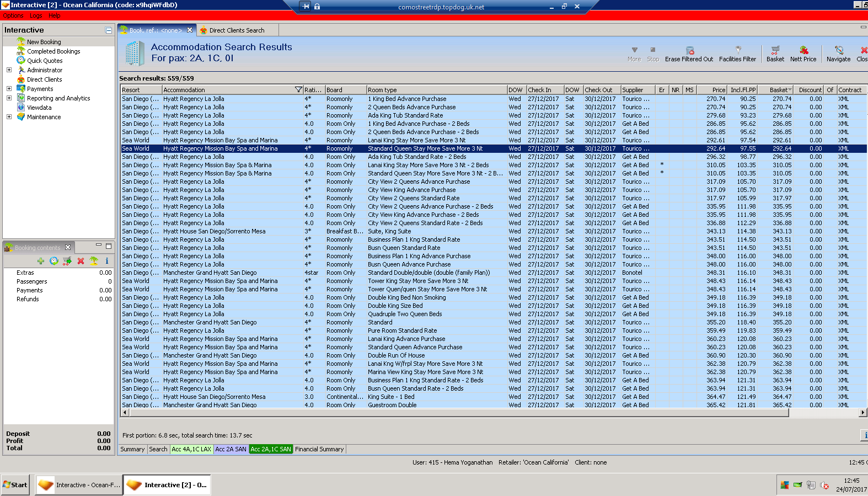The image size is (868, 496).
Task: Maximize the Booking contents panel
Action: pos(109,246)
